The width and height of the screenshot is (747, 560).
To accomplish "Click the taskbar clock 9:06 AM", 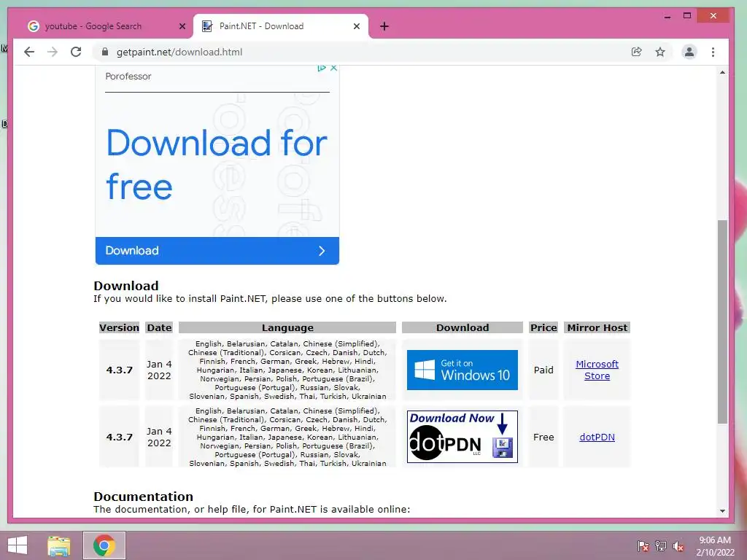I will tap(715, 540).
